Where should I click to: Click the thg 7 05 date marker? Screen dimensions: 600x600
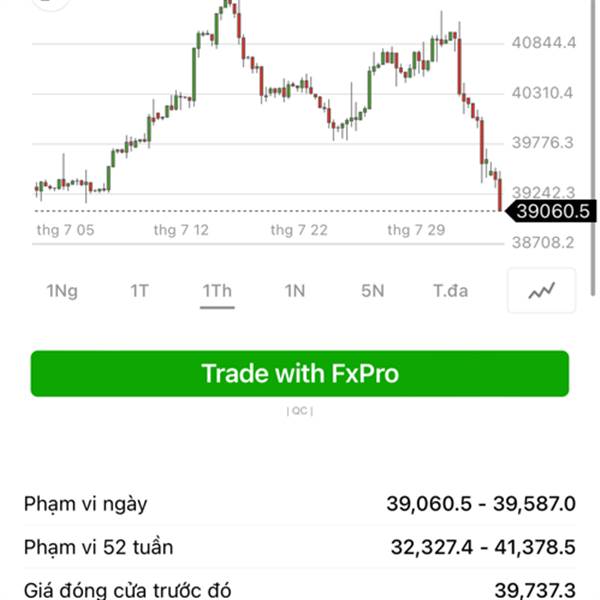(65, 230)
